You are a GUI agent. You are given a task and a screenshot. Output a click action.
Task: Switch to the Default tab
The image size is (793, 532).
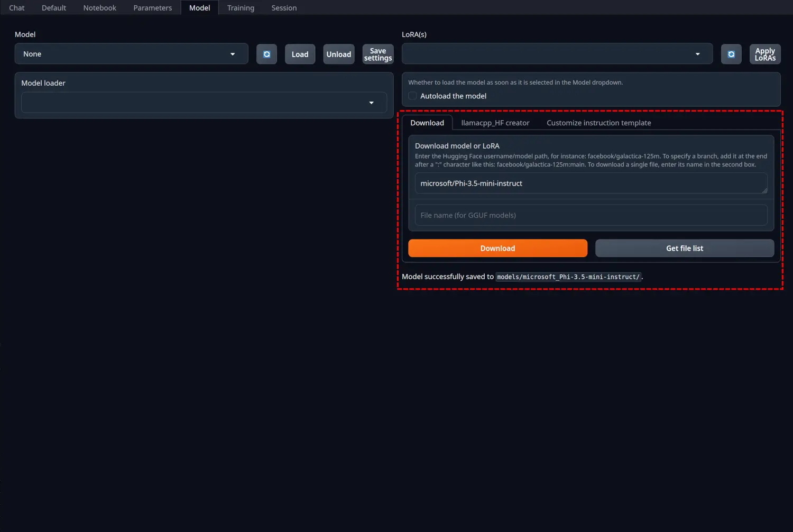pyautogui.click(x=54, y=8)
